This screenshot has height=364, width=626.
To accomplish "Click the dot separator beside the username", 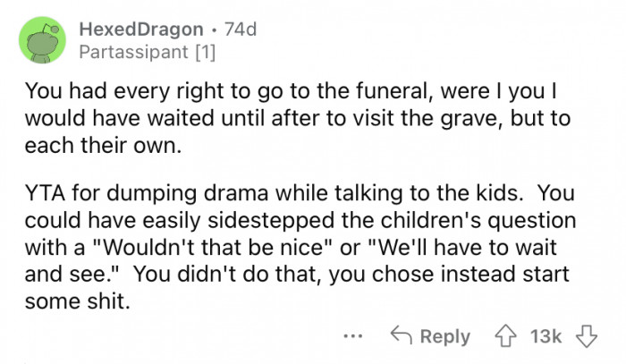I will pyautogui.click(x=214, y=29).
